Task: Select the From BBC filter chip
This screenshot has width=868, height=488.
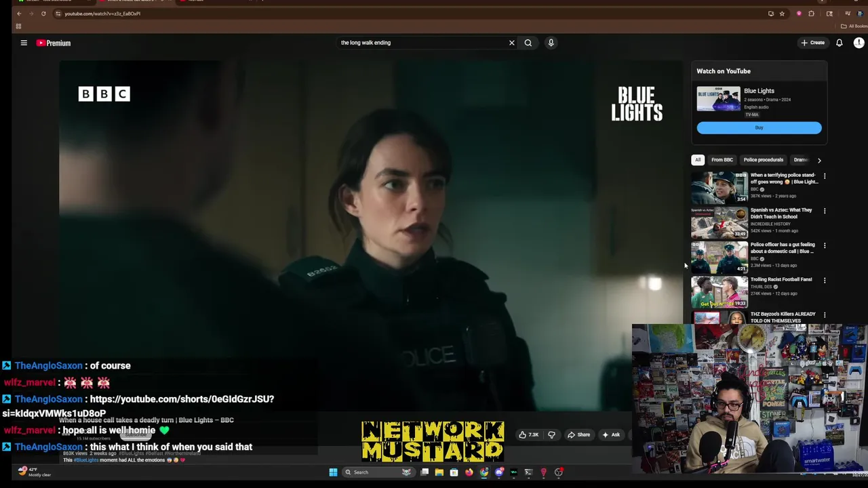Action: pyautogui.click(x=722, y=160)
